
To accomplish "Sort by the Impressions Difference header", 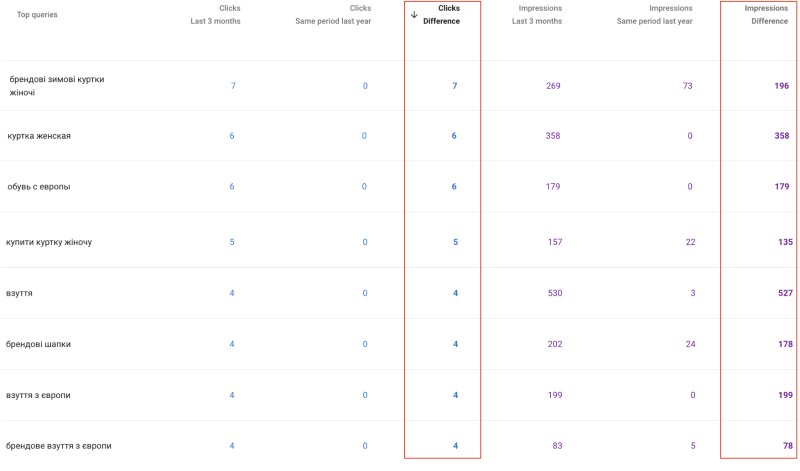I will point(769,14).
